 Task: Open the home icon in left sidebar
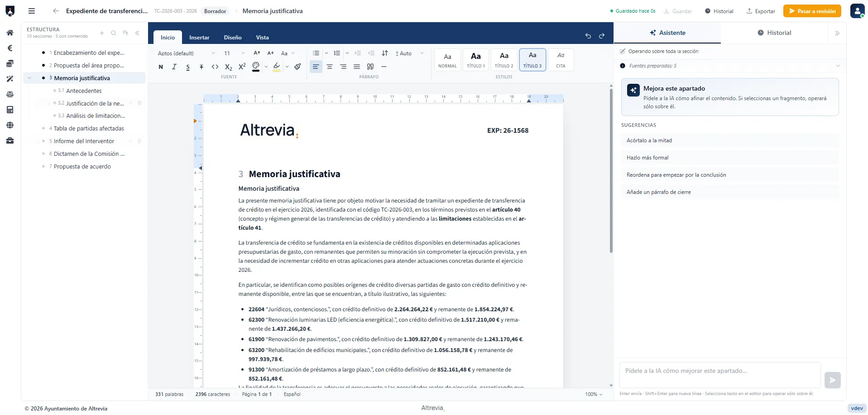10,33
